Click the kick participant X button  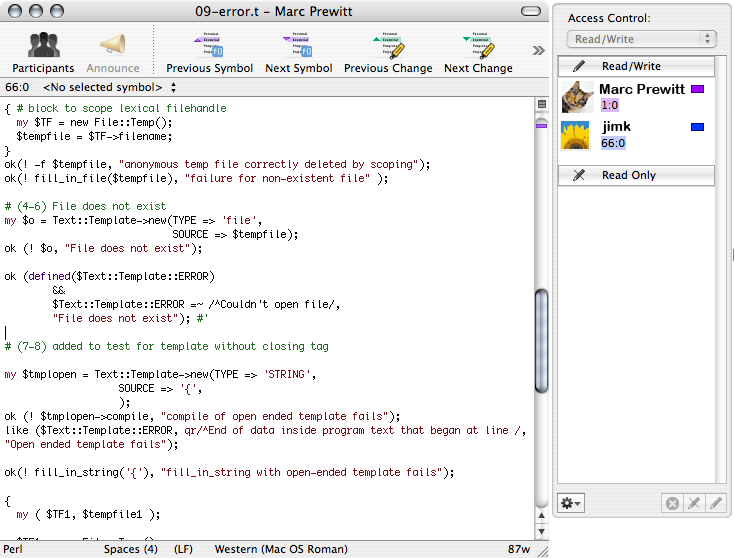(x=672, y=503)
